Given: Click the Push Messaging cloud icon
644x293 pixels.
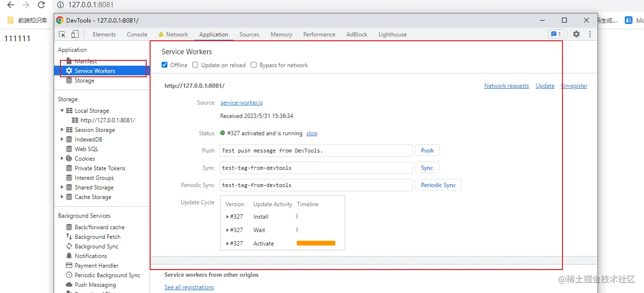Looking at the screenshot, I should pos(69,284).
